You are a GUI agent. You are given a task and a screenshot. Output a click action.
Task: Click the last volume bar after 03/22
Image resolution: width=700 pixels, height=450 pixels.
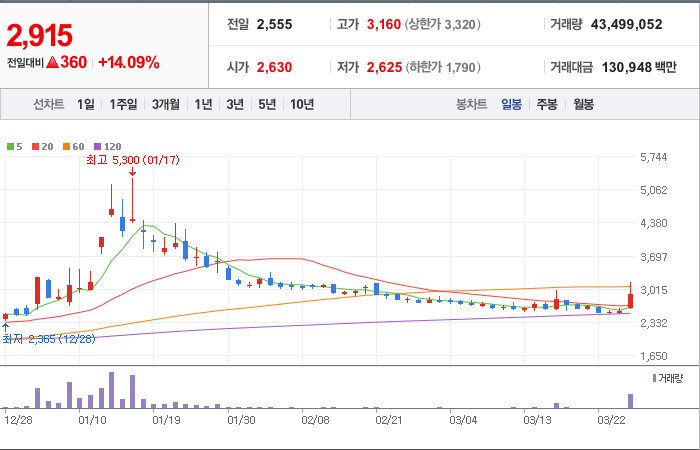pos(630,401)
